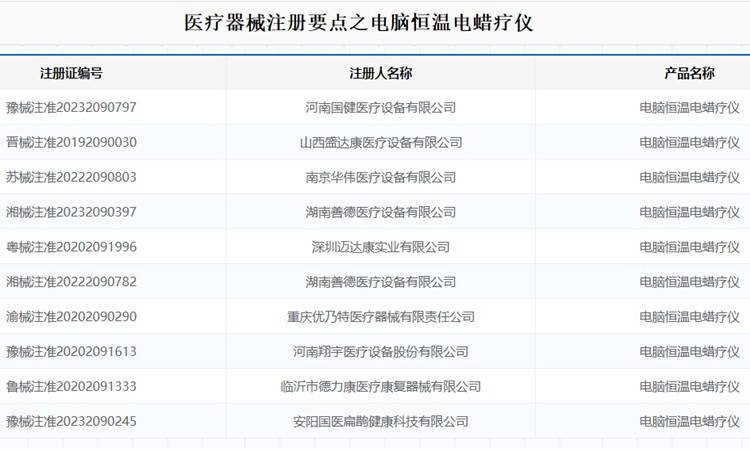This screenshot has height=451, width=750.
Task: Click registrant 重庆优乃特医疗器械有限责任公司
Action: coord(381,317)
